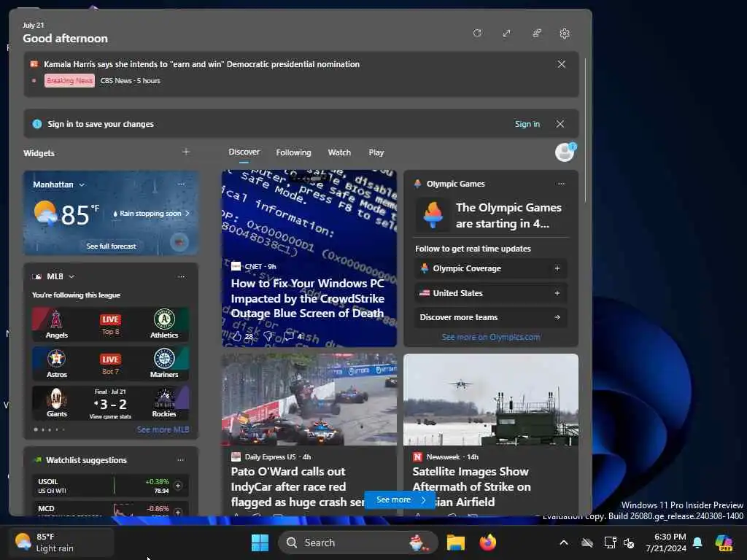Open MLB widget more options menu
This screenshot has height=560, width=747.
tap(181, 276)
